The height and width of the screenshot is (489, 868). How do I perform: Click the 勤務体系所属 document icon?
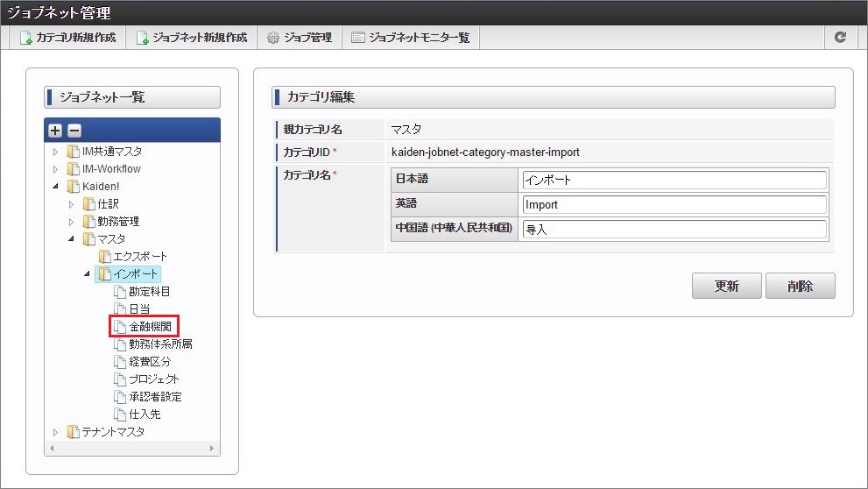point(120,344)
